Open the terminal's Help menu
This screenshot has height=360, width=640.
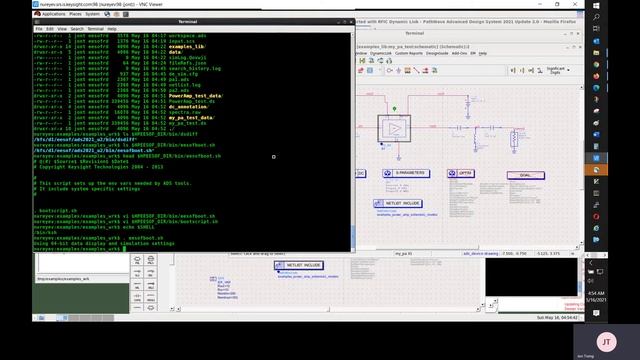coord(112,29)
